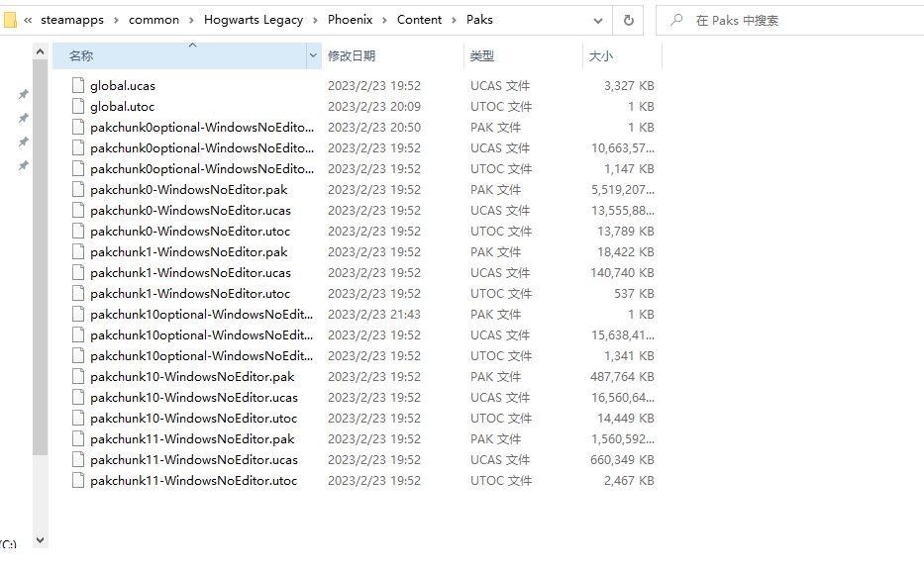The width and height of the screenshot is (924, 570).
Task: Select the file icon beside pakchunk10-WindowsNoEditor.utoc
Action: tap(78, 418)
